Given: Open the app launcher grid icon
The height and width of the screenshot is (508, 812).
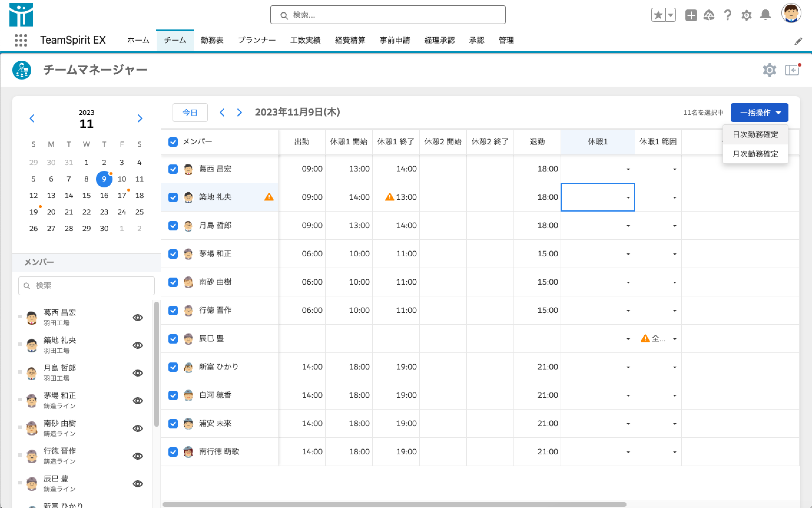Looking at the screenshot, I should [21, 40].
